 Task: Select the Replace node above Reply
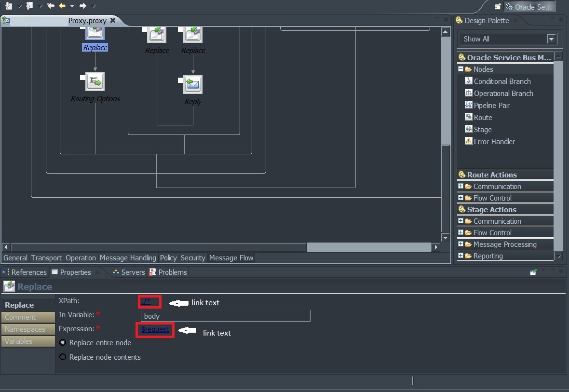pyautogui.click(x=193, y=34)
